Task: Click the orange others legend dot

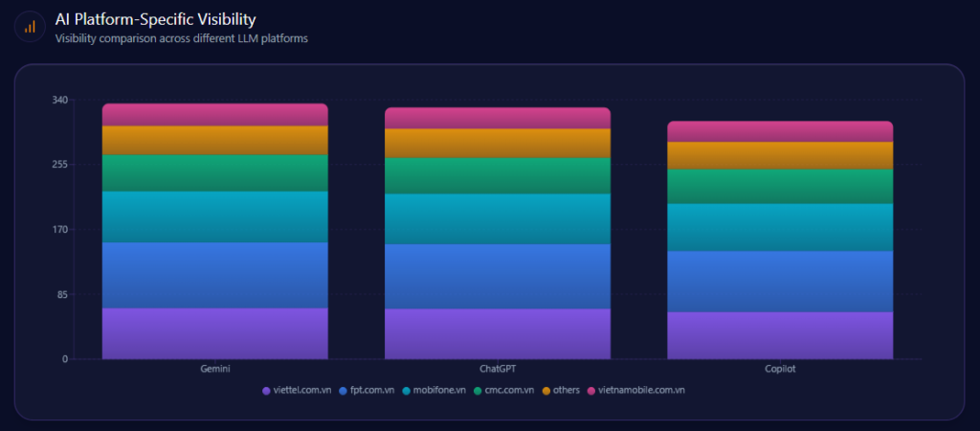Action: tap(546, 391)
